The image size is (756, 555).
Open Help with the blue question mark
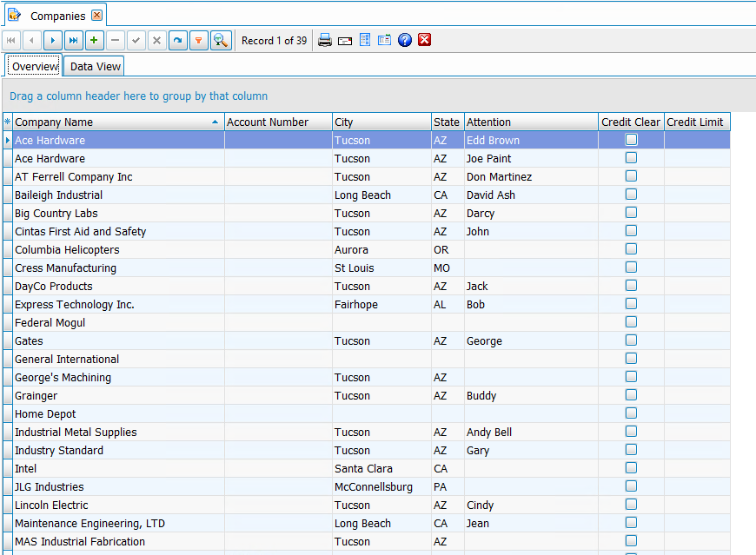405,40
